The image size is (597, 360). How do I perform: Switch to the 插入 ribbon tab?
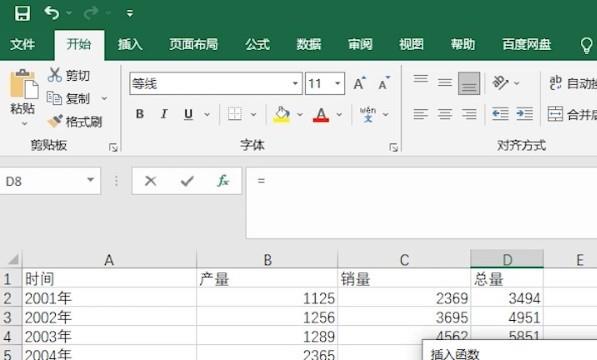[x=130, y=45]
